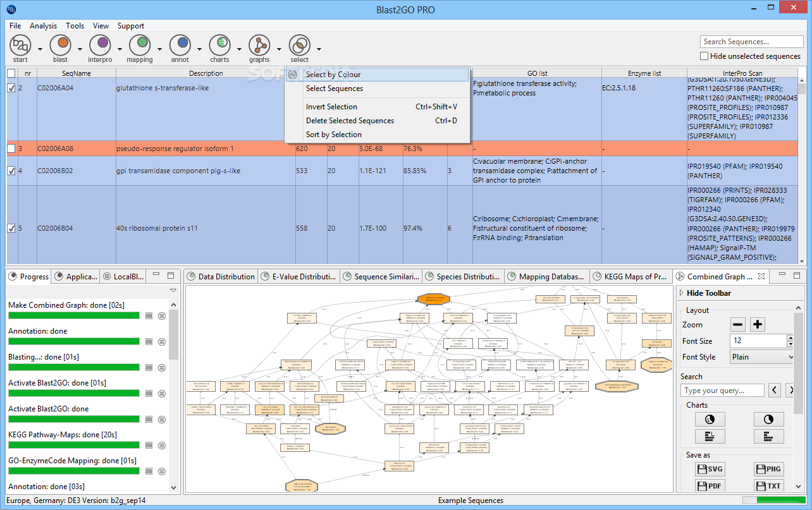Switch to the LocalBlast tab

pyautogui.click(x=123, y=276)
